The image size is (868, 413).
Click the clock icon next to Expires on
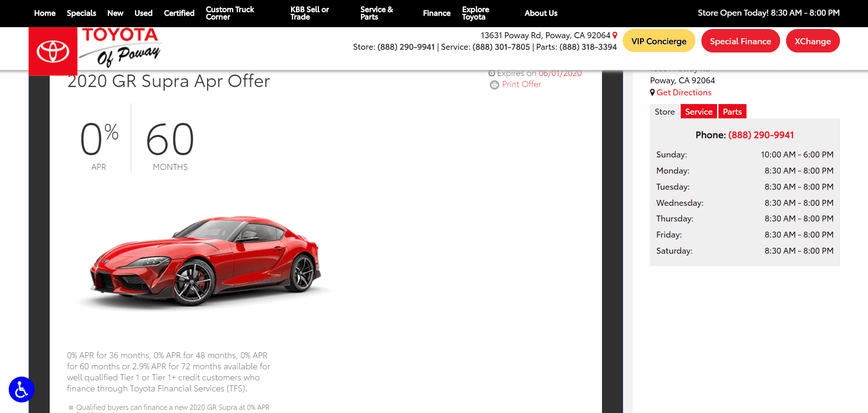492,73
